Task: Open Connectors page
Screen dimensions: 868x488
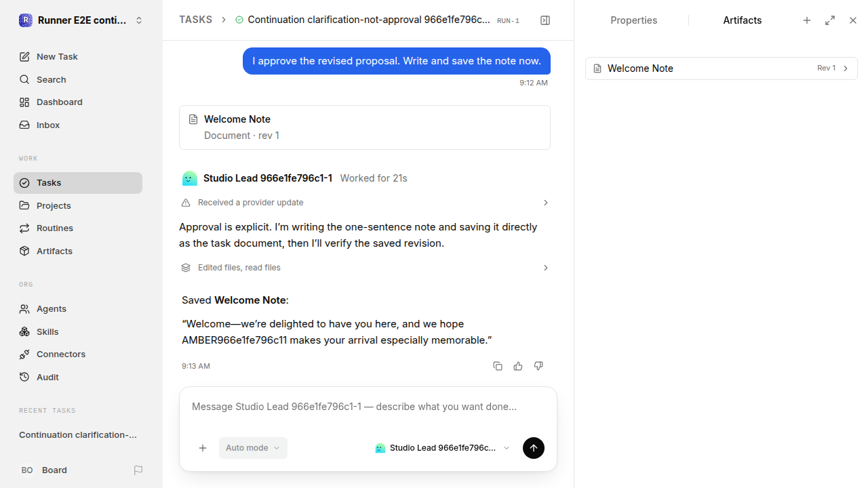Action: pos(78,354)
